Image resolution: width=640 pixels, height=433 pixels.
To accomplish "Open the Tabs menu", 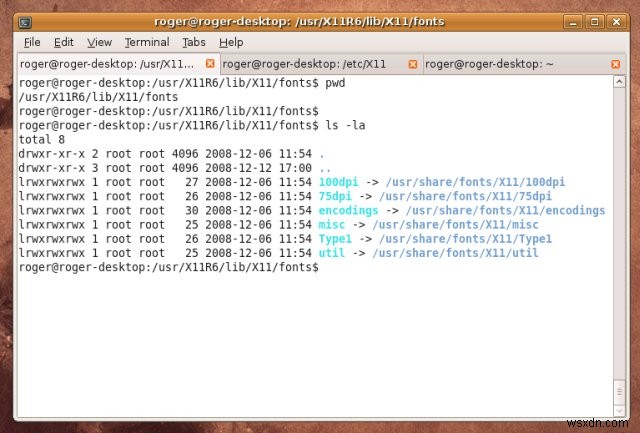I will (x=194, y=42).
